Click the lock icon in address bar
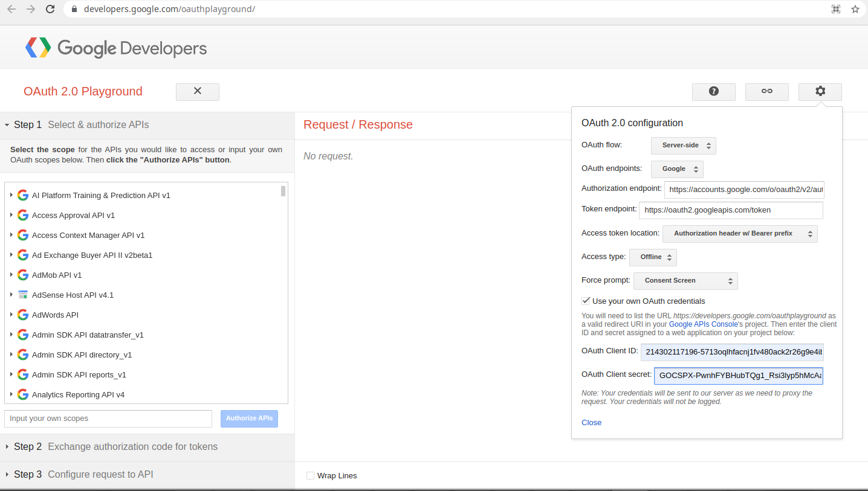The image size is (868, 491). pyautogui.click(x=75, y=9)
